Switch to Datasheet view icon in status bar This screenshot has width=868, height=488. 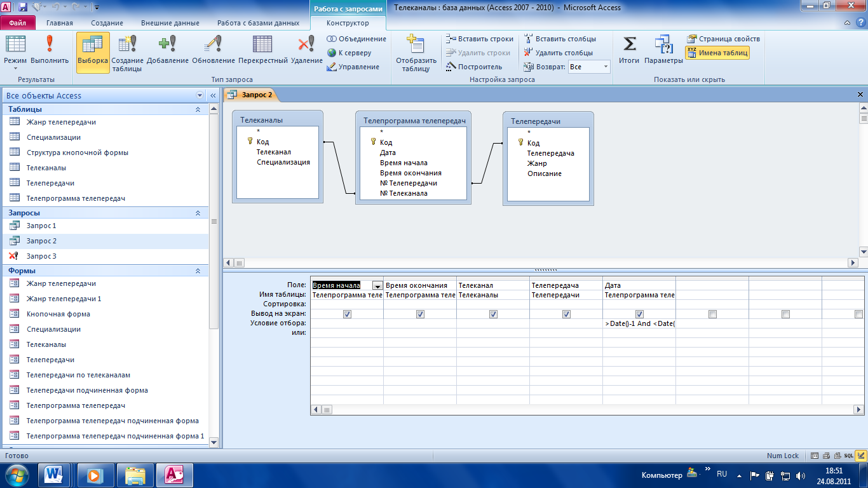[x=815, y=456]
